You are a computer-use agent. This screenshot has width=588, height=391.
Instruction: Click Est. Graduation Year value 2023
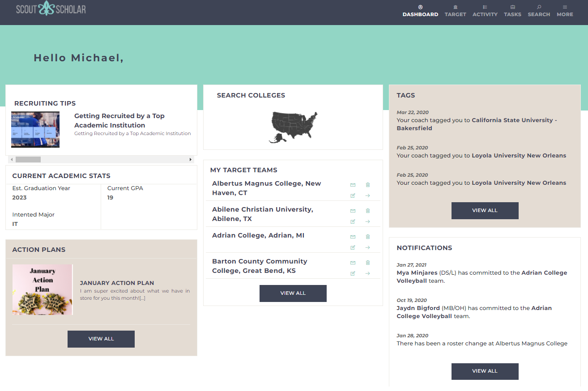(19, 198)
